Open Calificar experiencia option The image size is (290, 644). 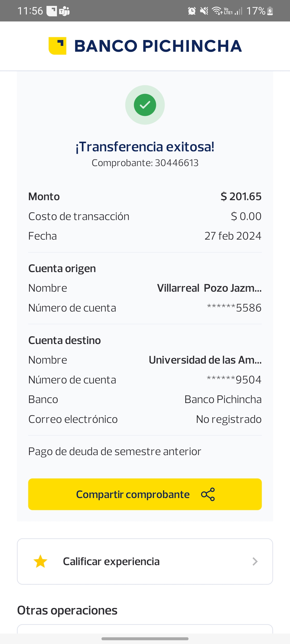click(111, 561)
